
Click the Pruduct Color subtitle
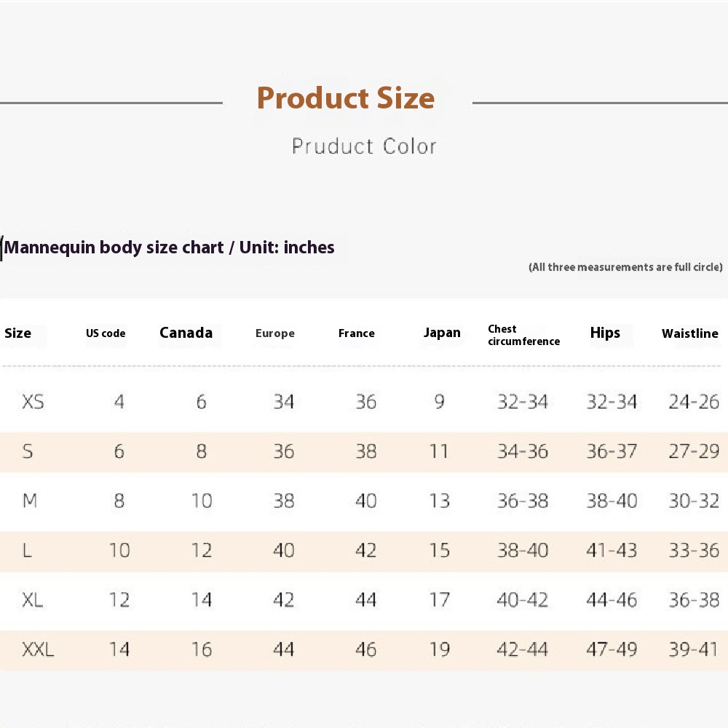pyautogui.click(x=364, y=146)
